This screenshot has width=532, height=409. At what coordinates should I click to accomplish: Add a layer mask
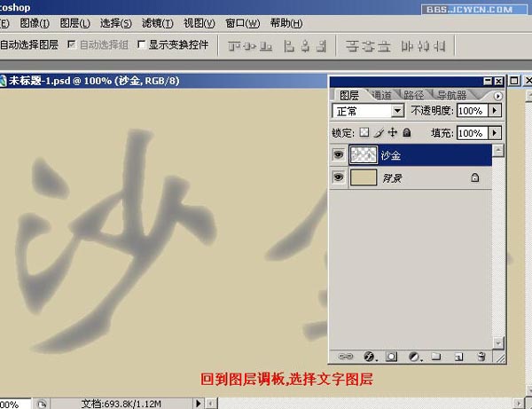[x=391, y=357]
